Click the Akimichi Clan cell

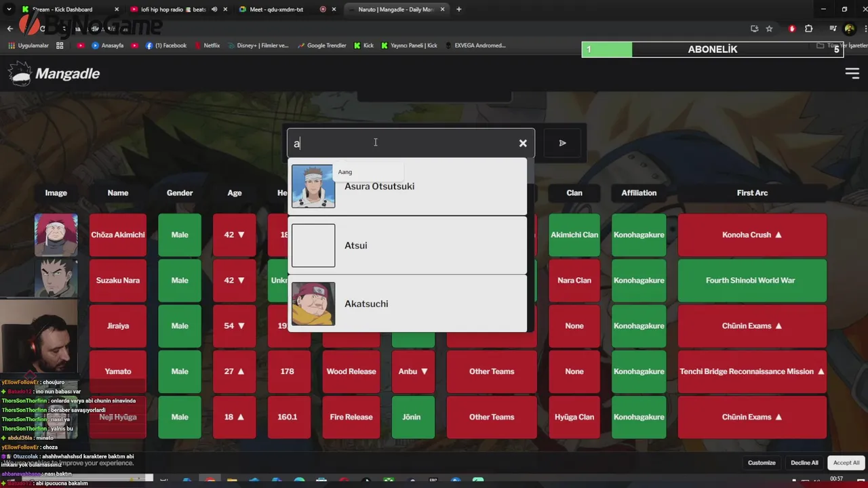coord(574,235)
